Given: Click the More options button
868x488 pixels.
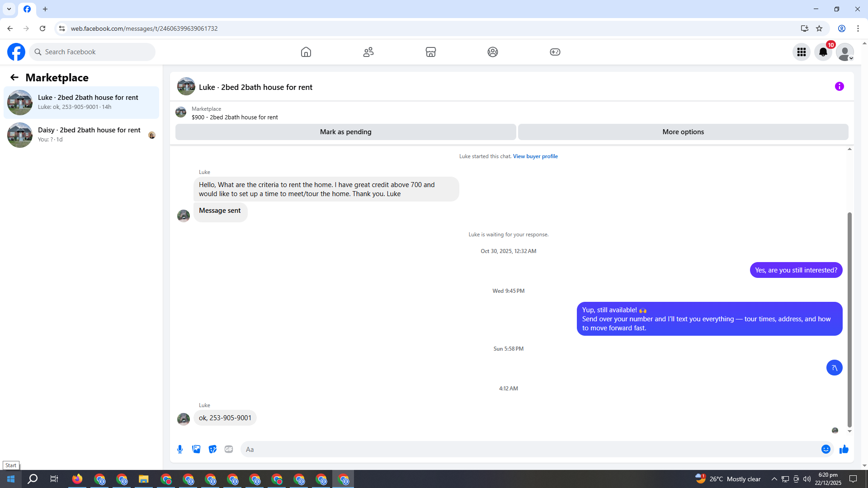Looking at the screenshot, I should (x=683, y=132).
